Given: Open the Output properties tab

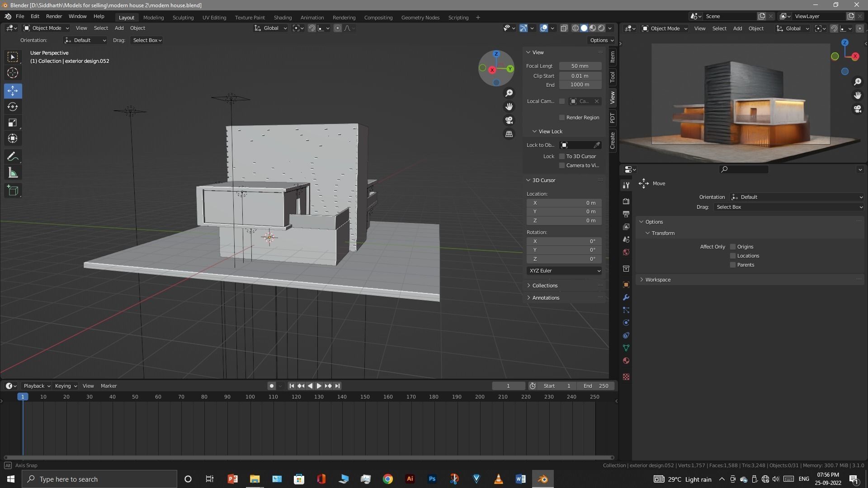Looking at the screenshot, I should tap(626, 214).
